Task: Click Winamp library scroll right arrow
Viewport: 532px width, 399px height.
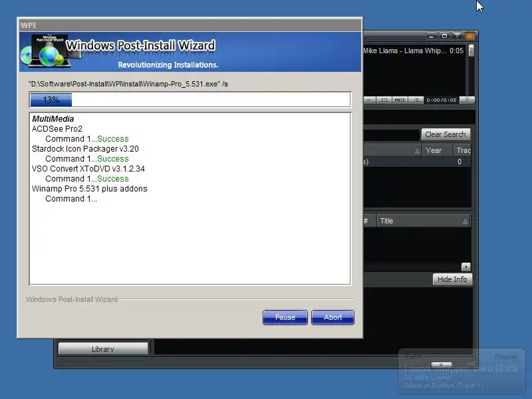Action: click(466, 267)
